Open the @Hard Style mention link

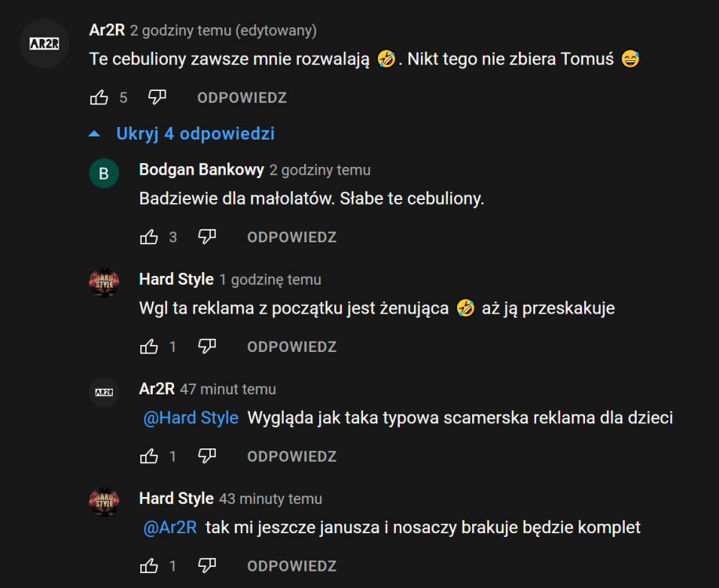coord(191,419)
